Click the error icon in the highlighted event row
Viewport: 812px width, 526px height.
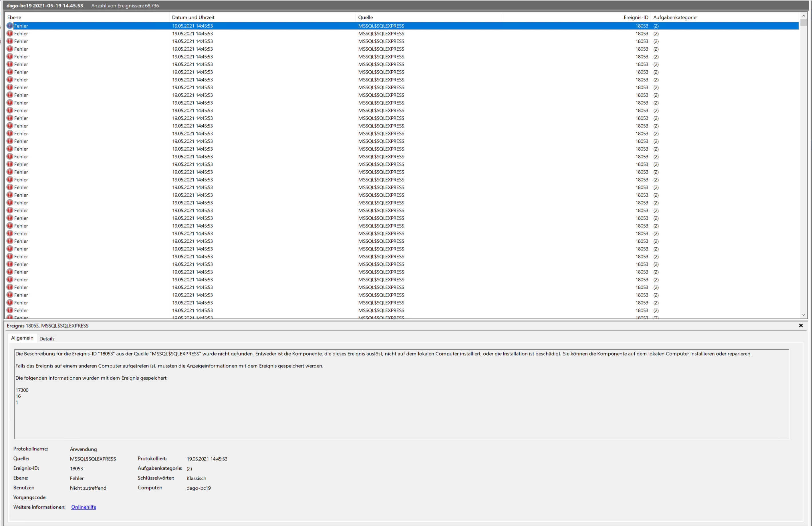(10, 25)
